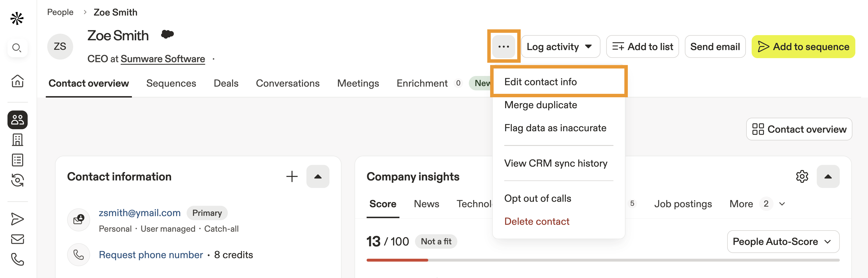Open the People Auto-Score dropdown

click(783, 241)
